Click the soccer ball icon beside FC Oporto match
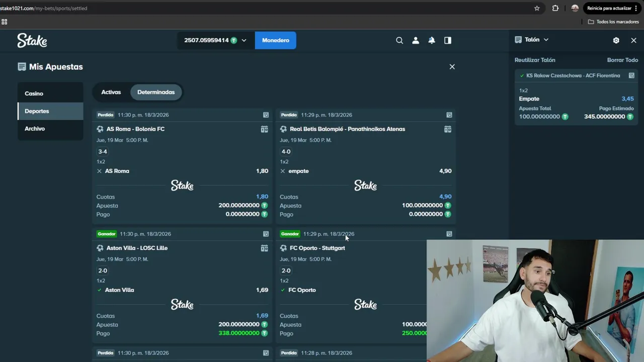Viewport: 644px width, 362px height. click(x=283, y=248)
